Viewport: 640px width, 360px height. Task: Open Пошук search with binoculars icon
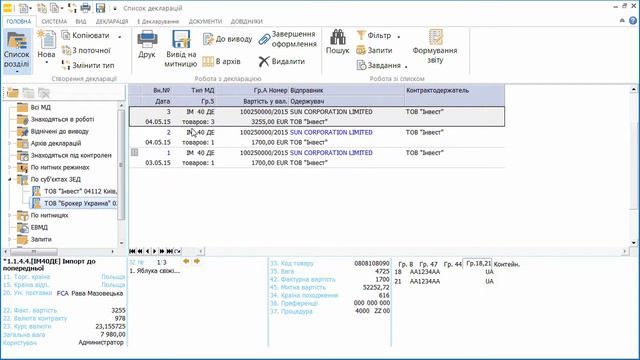(x=338, y=42)
